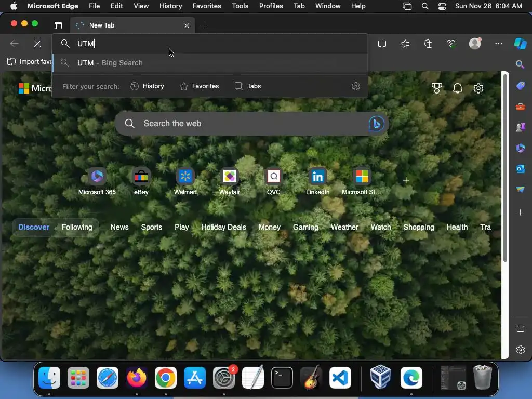
Task: Open the sidebar Shopping tag icon
Action: click(521, 86)
